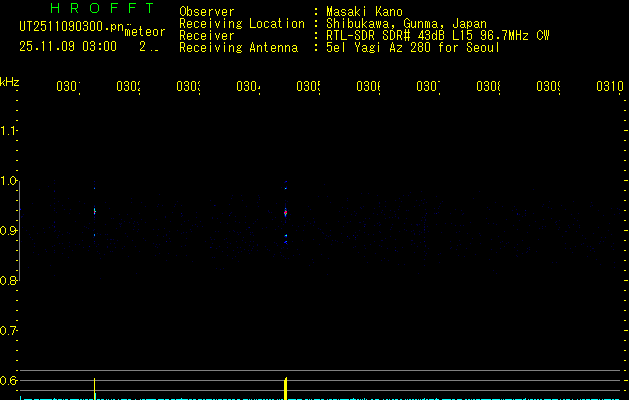
Task: Select antenna text 5el Yagi Az 280 for Seoul
Action: pyautogui.click(x=413, y=48)
